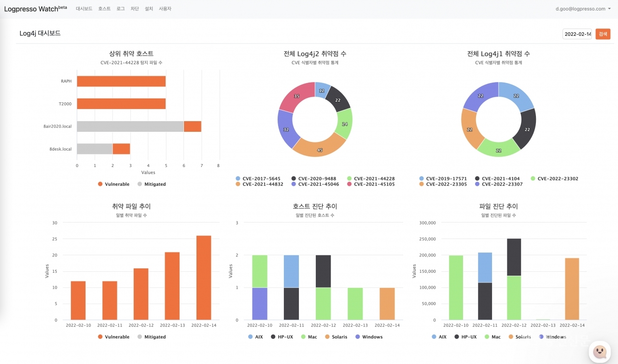Open the 차단 menu item
This screenshot has width=618, height=364.
135,9
